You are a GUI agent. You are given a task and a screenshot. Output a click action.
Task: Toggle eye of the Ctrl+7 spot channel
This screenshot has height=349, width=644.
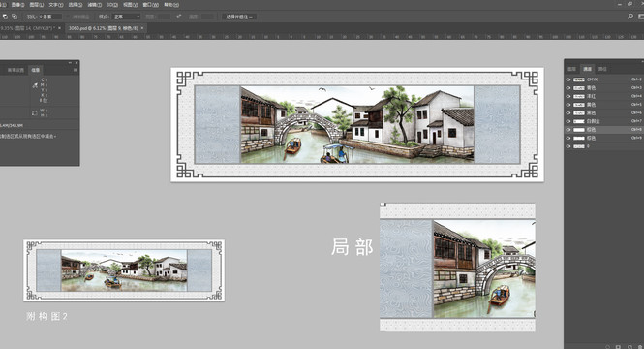pos(568,121)
